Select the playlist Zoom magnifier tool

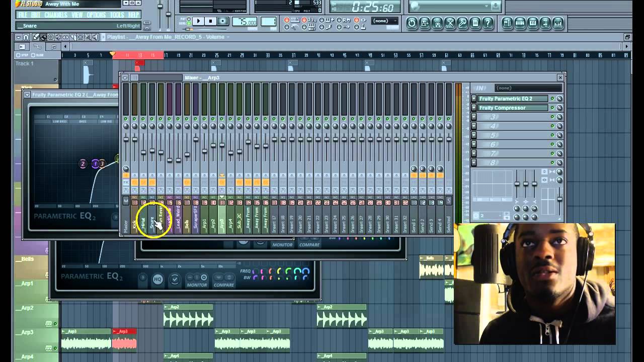[88, 37]
